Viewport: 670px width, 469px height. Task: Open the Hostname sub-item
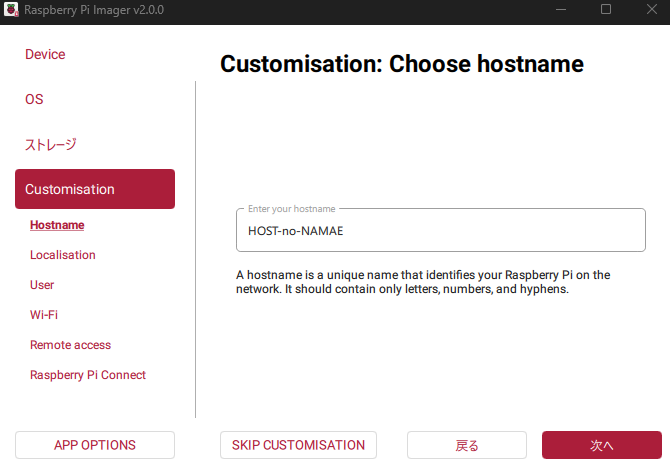pos(57,225)
